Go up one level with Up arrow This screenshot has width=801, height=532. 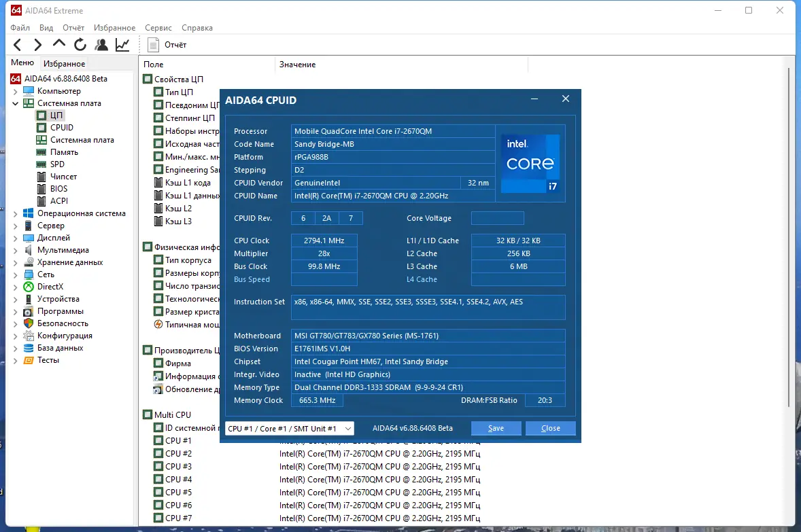[59, 45]
